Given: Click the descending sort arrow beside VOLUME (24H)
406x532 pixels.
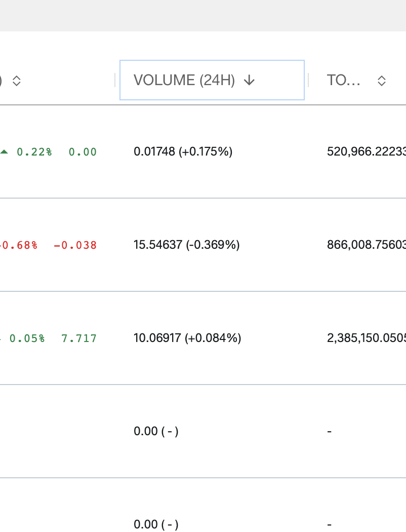Looking at the screenshot, I should point(249,81).
